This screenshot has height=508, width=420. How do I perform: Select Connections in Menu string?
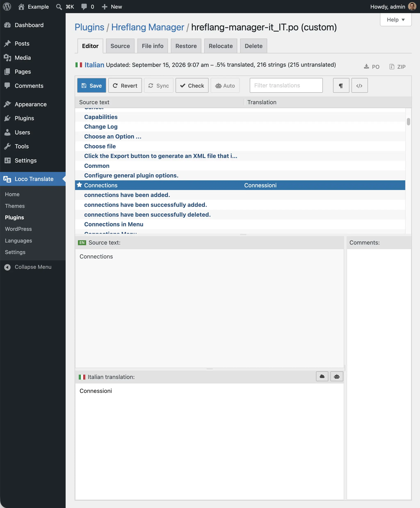240,224
